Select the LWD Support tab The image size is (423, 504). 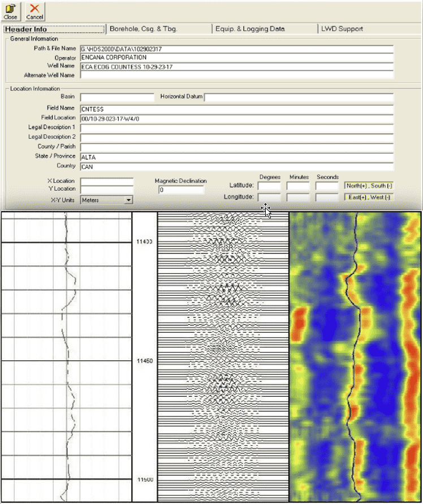(342, 29)
